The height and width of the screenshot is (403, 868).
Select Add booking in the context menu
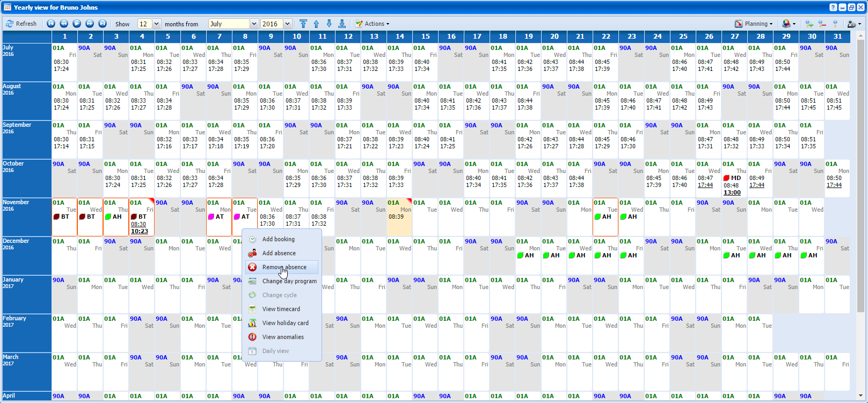pyautogui.click(x=278, y=239)
